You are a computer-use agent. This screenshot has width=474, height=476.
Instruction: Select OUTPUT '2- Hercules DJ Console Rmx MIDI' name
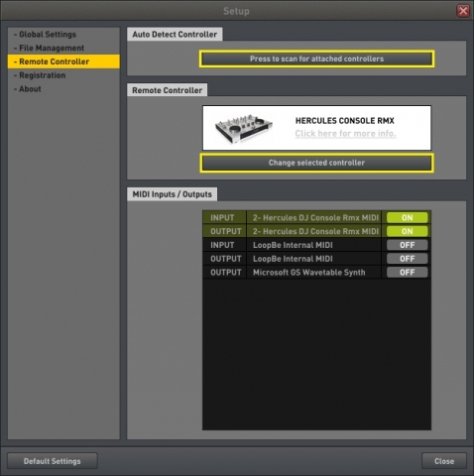tap(315, 231)
